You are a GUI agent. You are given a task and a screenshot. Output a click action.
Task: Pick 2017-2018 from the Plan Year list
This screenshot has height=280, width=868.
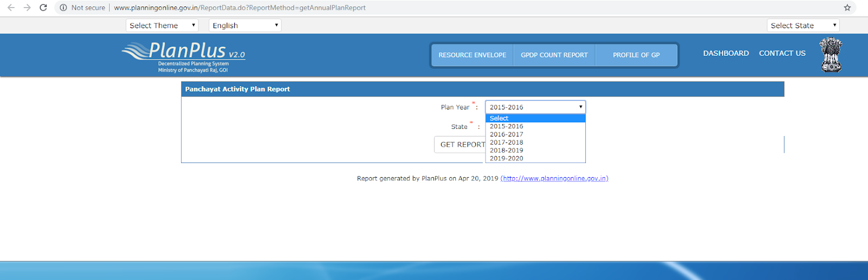tap(535, 142)
